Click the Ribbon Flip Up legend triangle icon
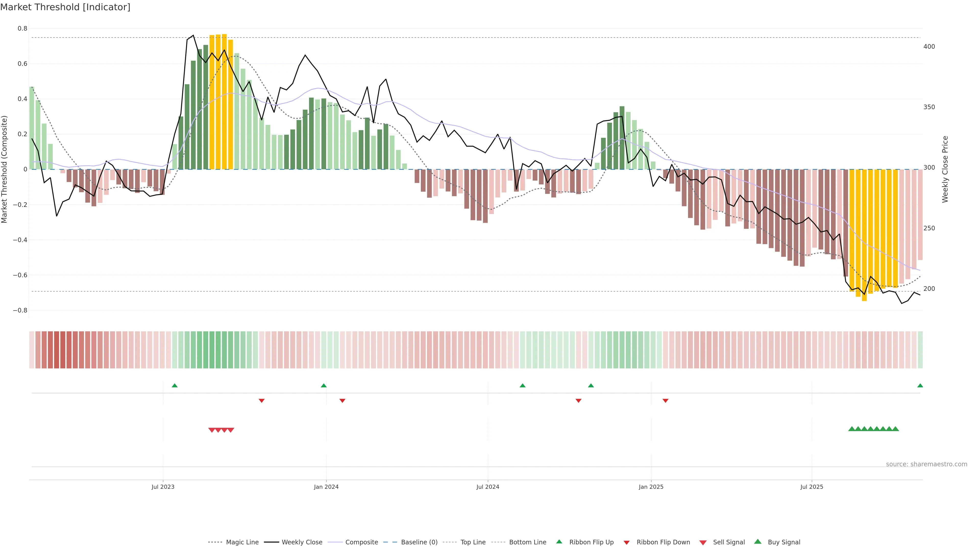 [559, 542]
